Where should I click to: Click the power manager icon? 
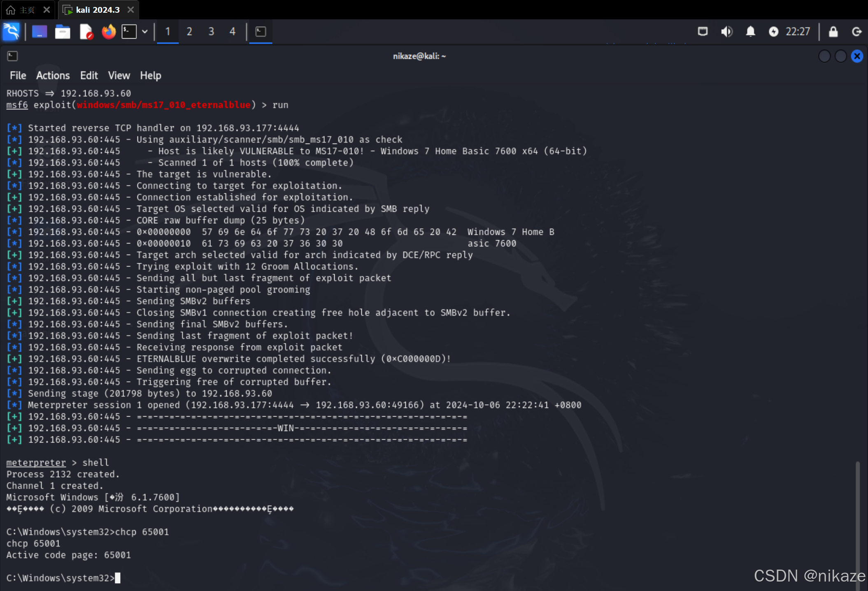click(x=773, y=32)
